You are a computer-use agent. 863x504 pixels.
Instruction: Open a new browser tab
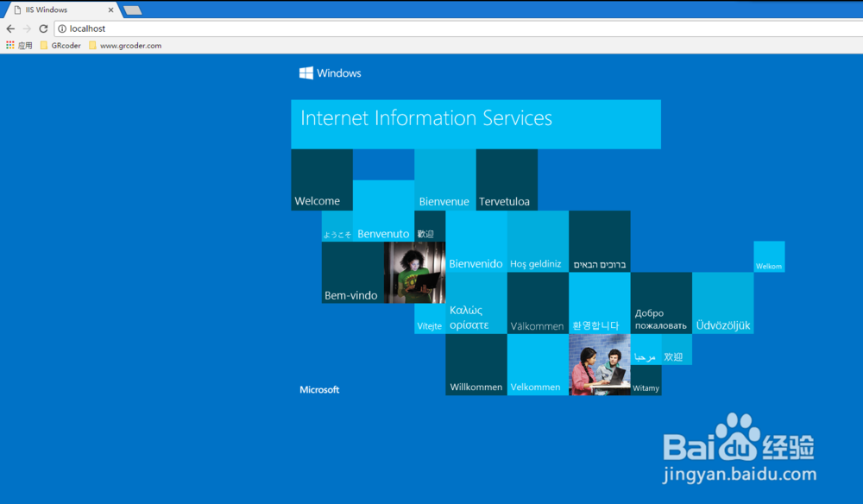(133, 9)
